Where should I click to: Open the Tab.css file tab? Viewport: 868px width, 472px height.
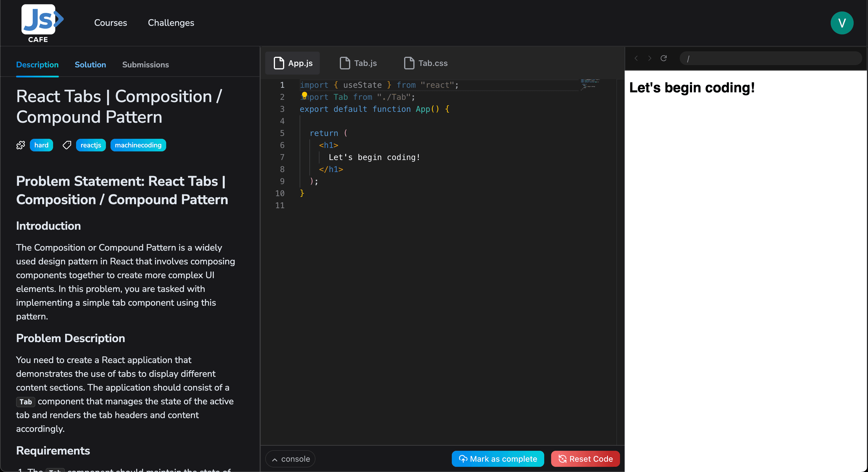(x=426, y=63)
